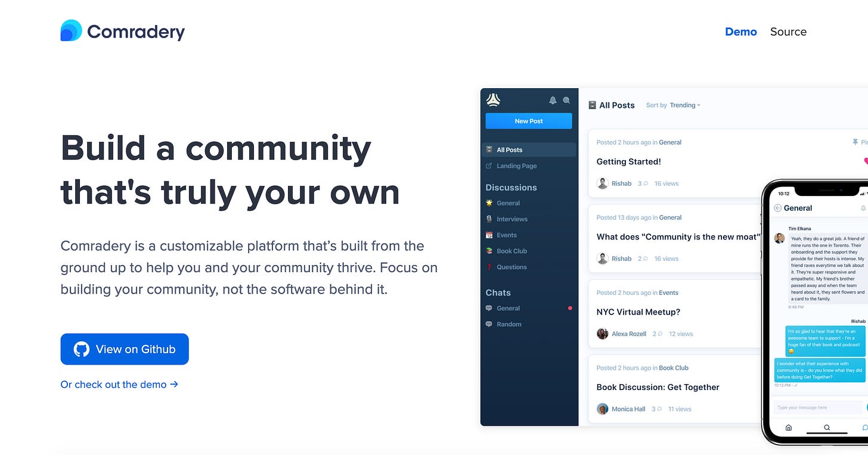Open the 'What does Community is the new moat' post
This screenshot has width=868, height=455.
point(678,236)
